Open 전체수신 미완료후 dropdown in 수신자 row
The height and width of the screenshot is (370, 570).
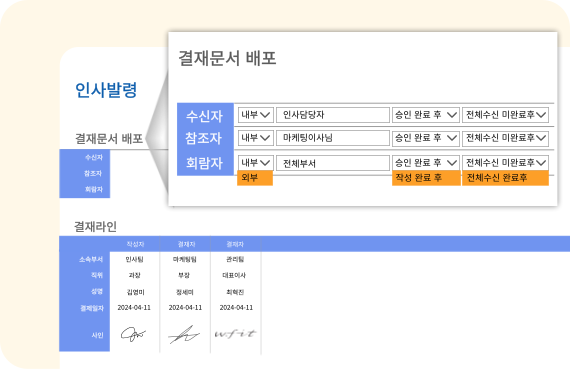coord(505,115)
